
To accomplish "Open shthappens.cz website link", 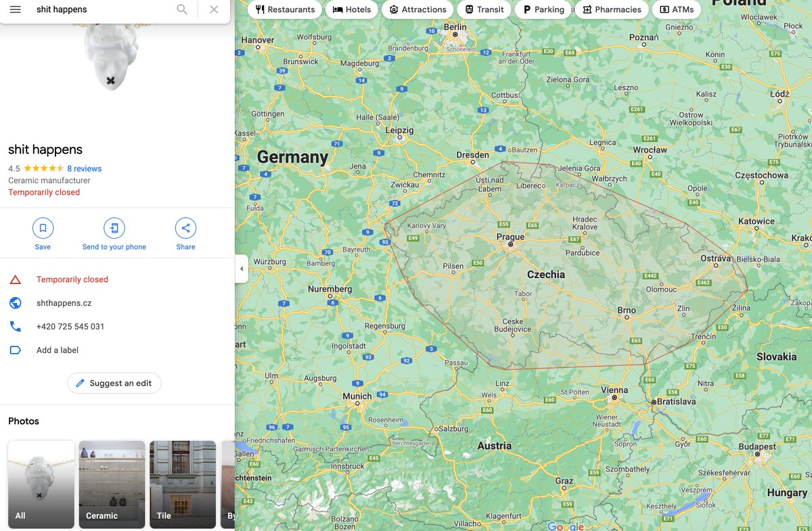I will click(x=64, y=303).
